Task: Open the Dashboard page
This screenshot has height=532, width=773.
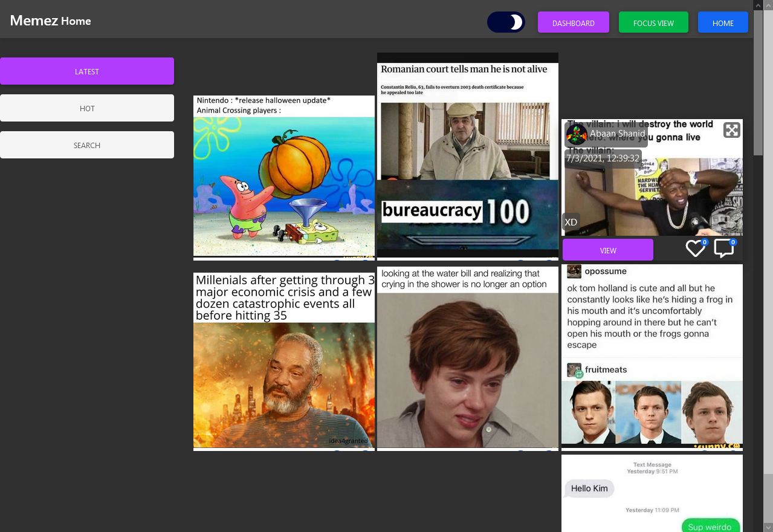Action: [x=573, y=23]
